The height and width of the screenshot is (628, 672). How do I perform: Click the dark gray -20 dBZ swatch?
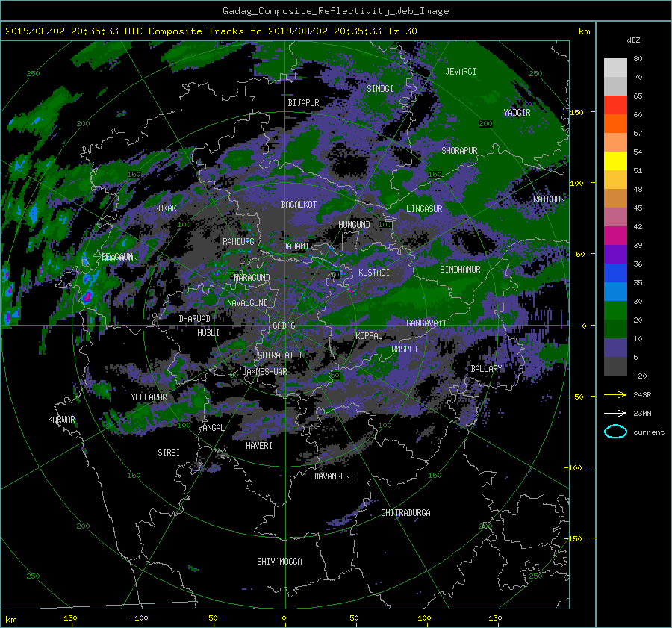615,366
